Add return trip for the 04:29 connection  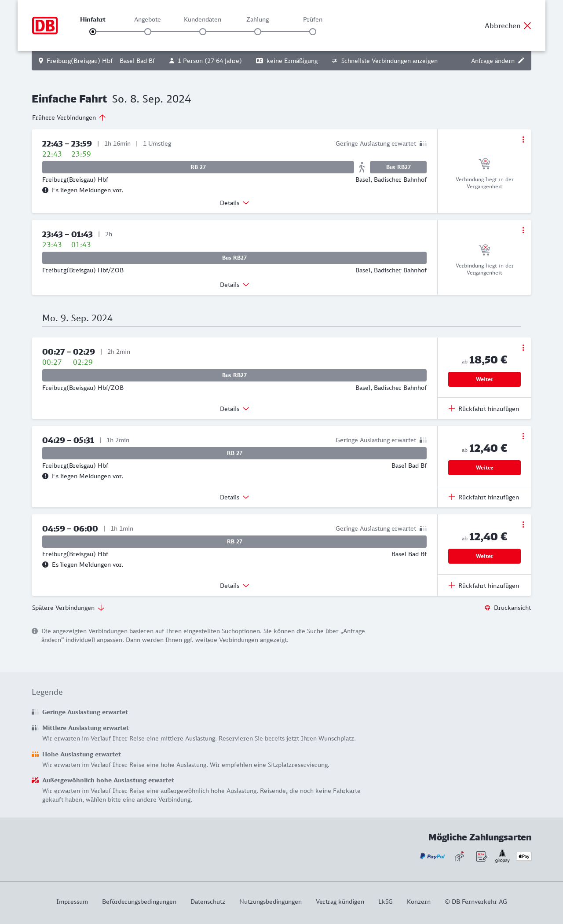coord(484,497)
